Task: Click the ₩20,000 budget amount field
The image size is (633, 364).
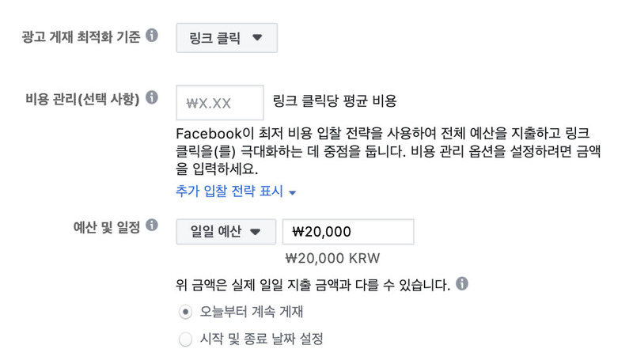Action: pos(348,232)
